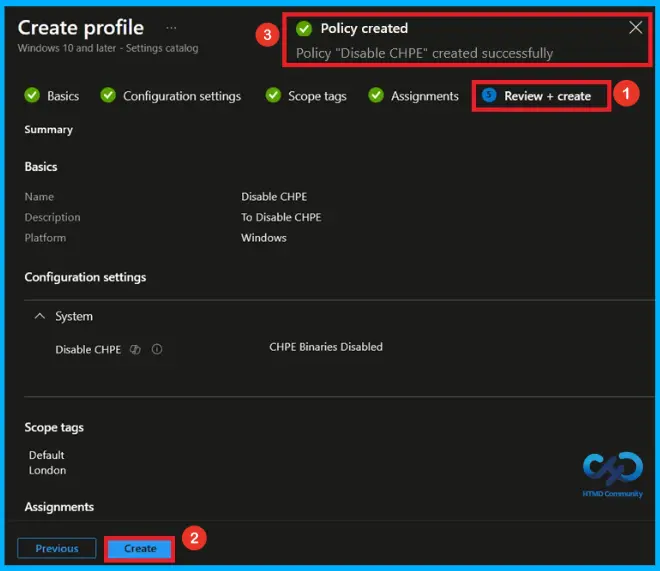Click the blue step 5 circle icon
Viewport: 660px width, 571px height.
[x=489, y=95]
